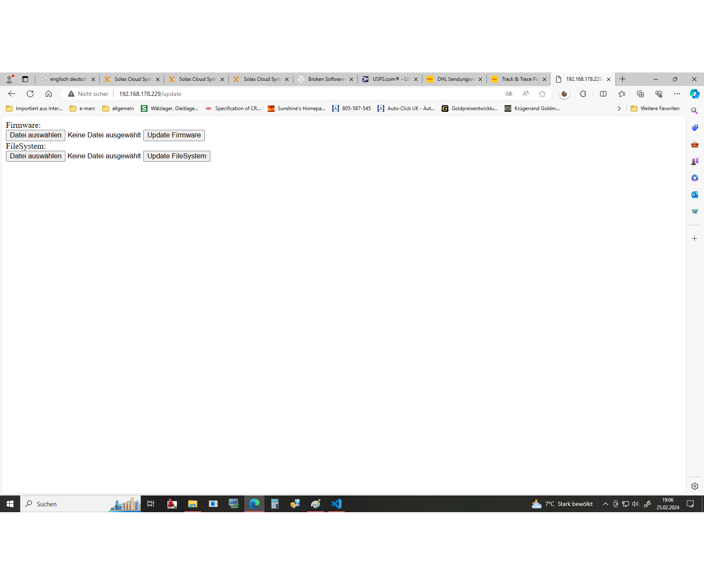704x588 pixels.
Task: Open the sidebar Search tool
Action: tap(695, 111)
